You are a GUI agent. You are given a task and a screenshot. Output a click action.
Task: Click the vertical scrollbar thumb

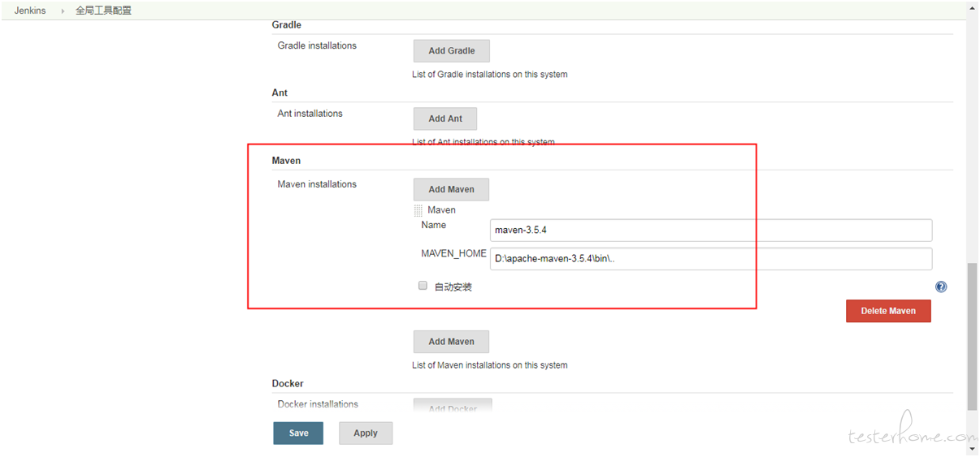tap(972, 337)
